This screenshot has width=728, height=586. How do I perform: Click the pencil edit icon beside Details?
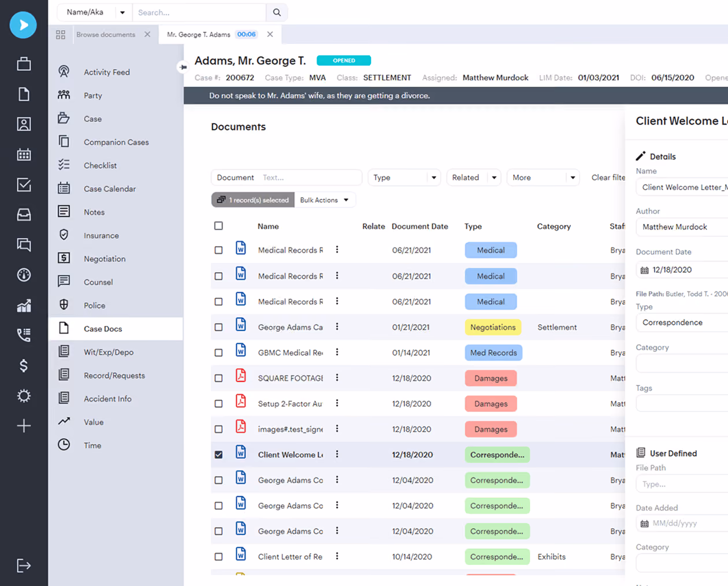pos(640,156)
